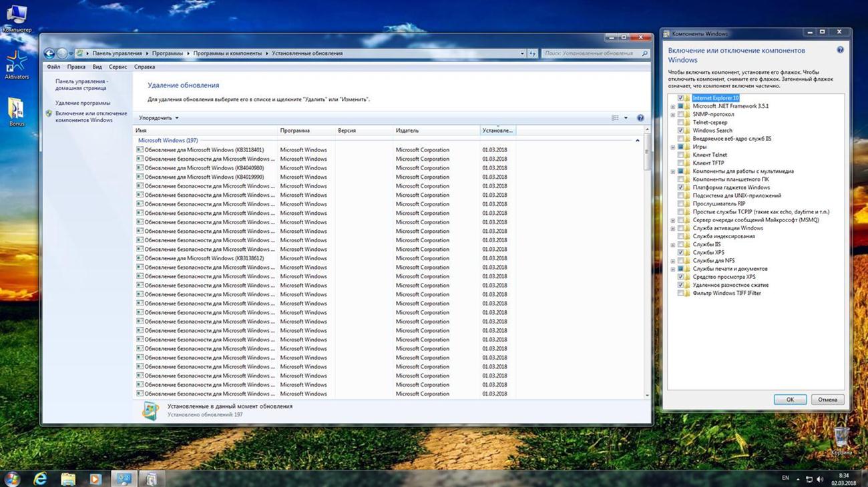The image size is (868, 487).
Task: Click the Back navigation arrow button
Action: 49,53
